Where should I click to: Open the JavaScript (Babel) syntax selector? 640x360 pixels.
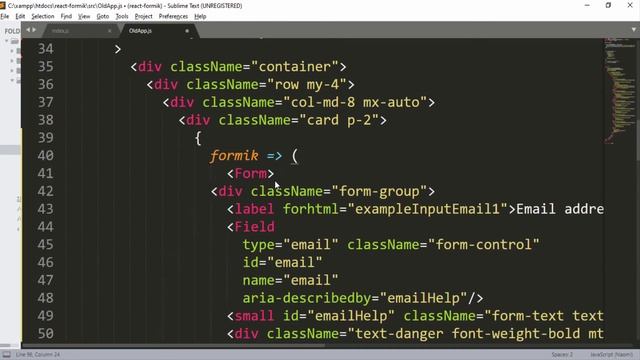click(x=611, y=354)
